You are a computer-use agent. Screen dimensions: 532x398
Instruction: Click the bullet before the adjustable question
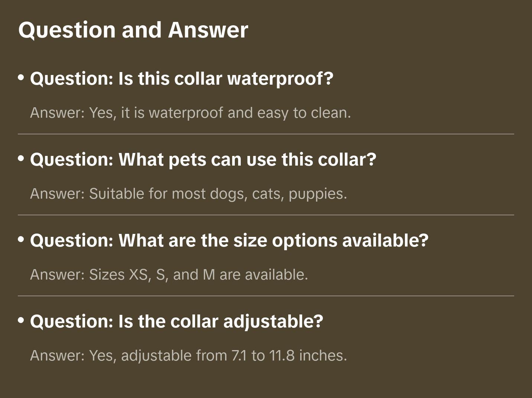point(21,320)
